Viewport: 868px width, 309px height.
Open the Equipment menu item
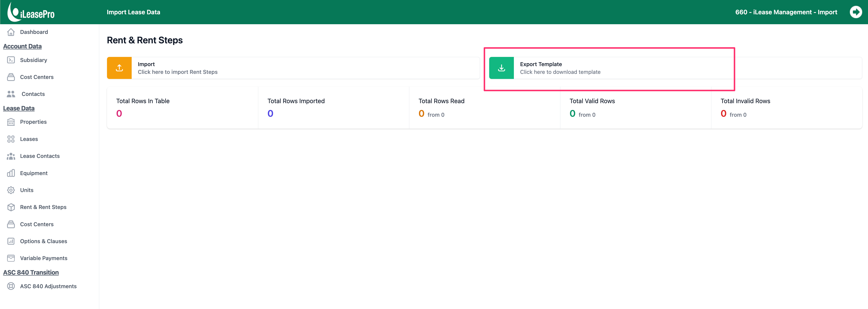[x=34, y=173]
